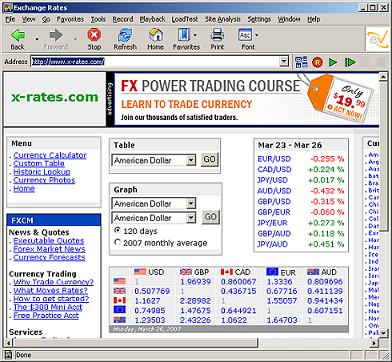Open the Favorites toolbar dropdown arrow
The width and height of the screenshot is (392, 362).
pos(195,35)
